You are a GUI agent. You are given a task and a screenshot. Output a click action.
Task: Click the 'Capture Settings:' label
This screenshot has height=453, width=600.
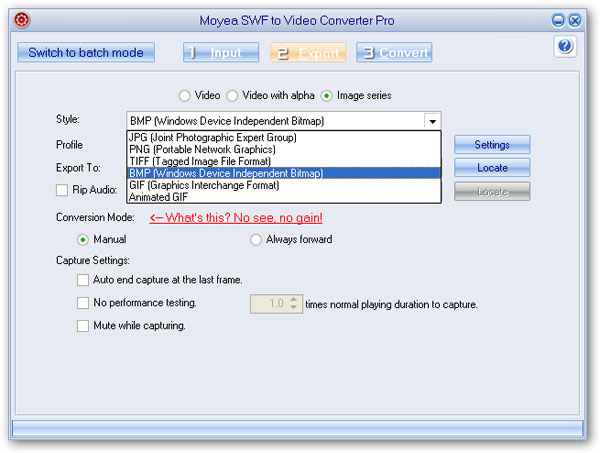click(x=93, y=261)
